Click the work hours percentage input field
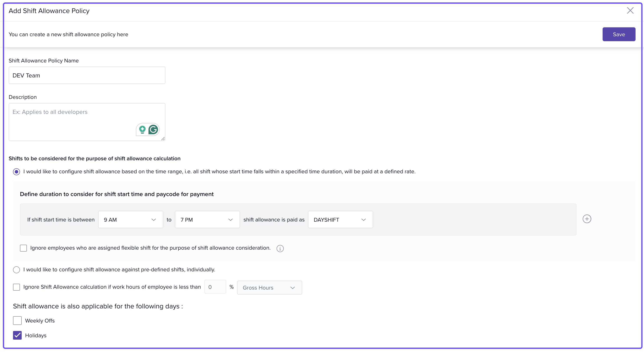This screenshot has width=644, height=352. [215, 287]
